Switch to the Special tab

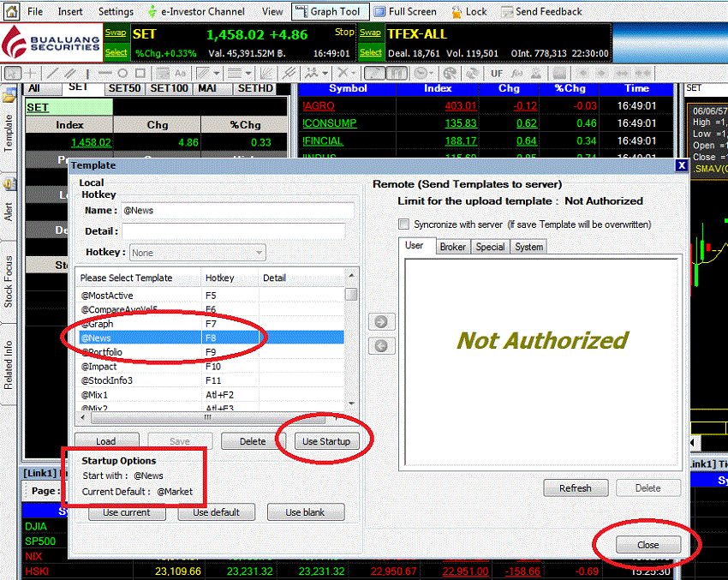point(490,247)
